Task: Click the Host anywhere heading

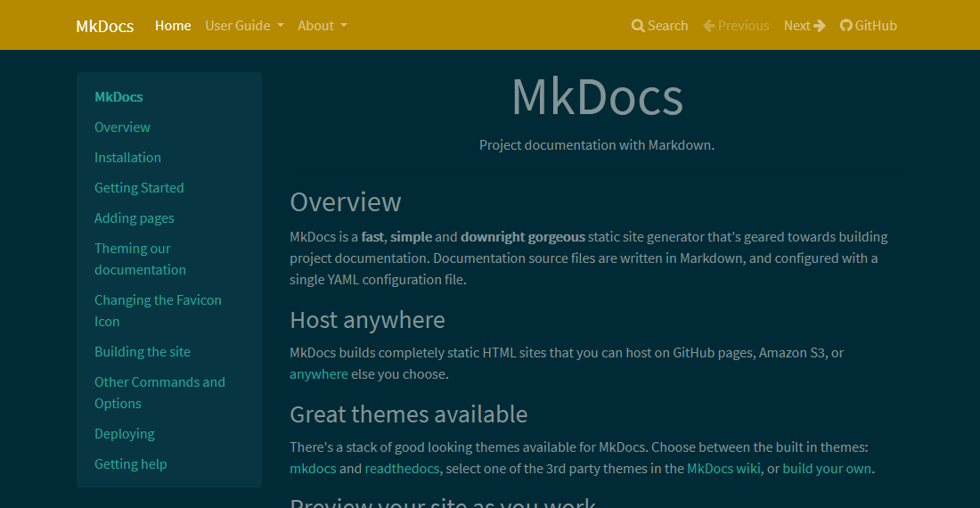Action: (367, 320)
